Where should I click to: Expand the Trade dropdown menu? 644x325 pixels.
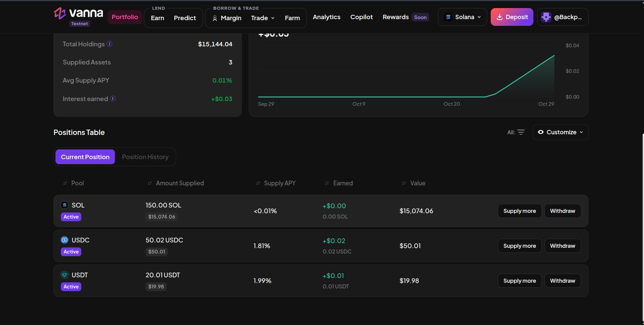(263, 18)
